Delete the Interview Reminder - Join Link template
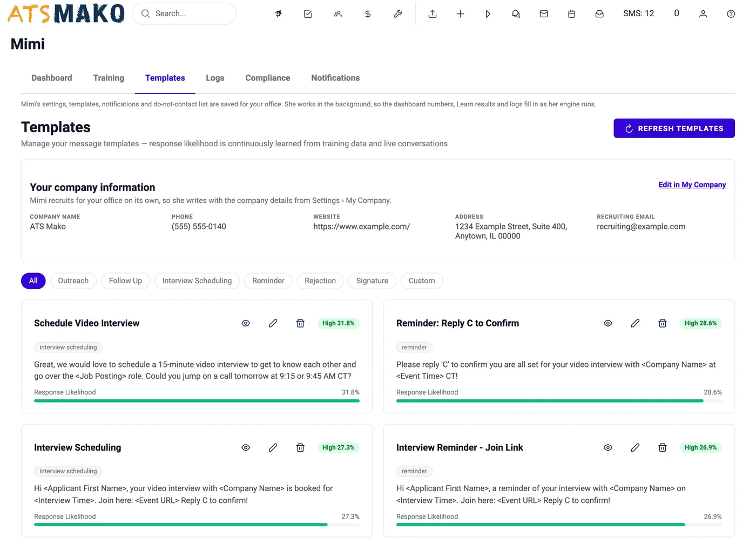 (x=663, y=447)
